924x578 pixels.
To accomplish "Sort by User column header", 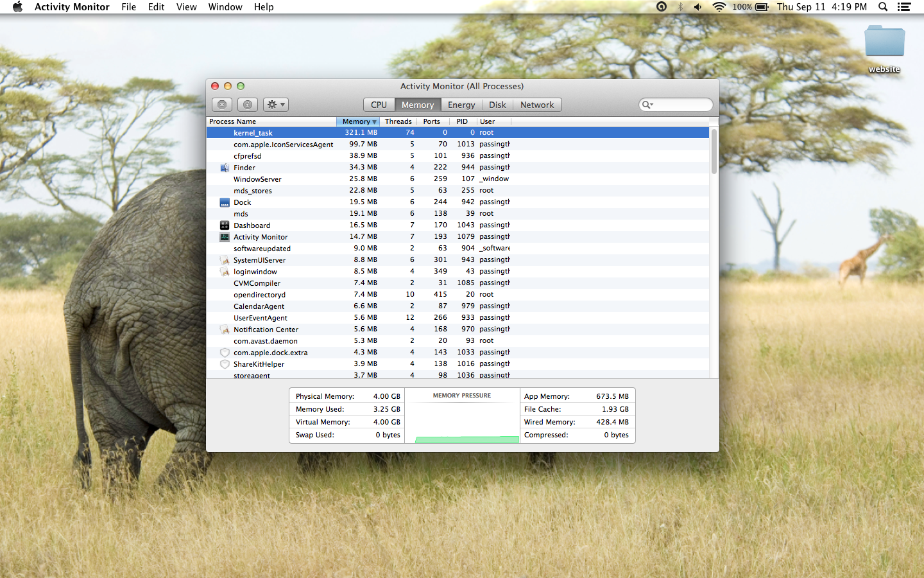I will pos(494,121).
